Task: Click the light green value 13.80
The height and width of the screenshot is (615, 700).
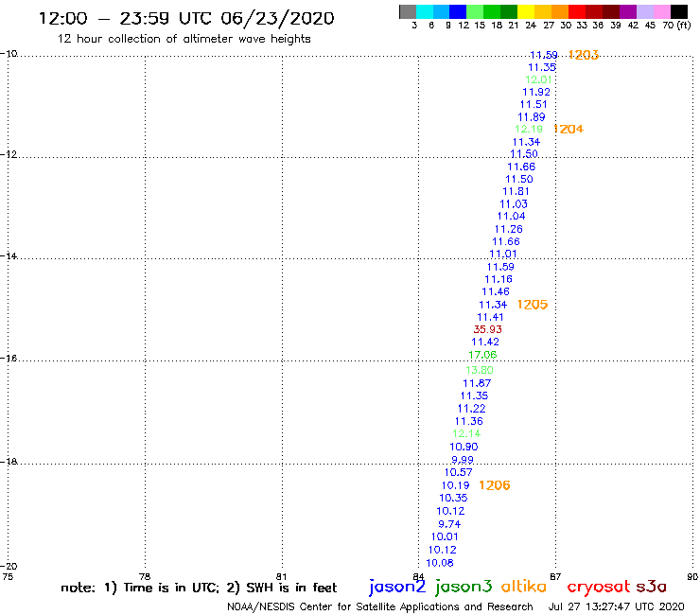Action: [480, 370]
